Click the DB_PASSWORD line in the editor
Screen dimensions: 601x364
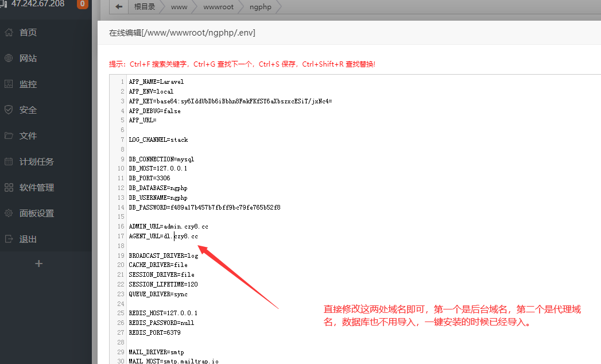(x=204, y=207)
